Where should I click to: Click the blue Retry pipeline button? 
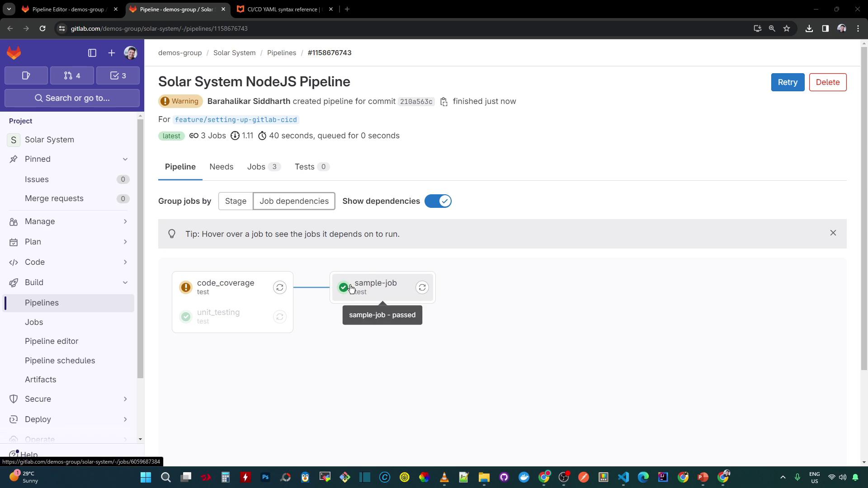pos(787,82)
